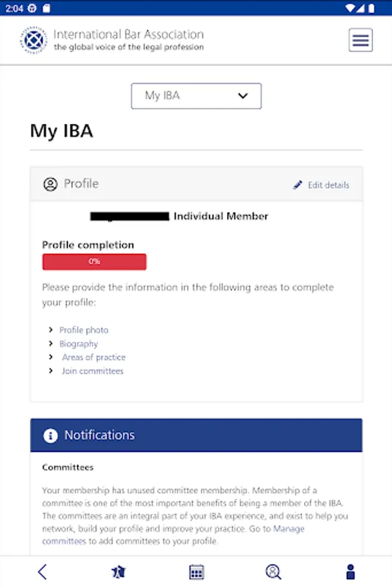
Task: Follow the Profile photo link
Action: click(x=83, y=330)
